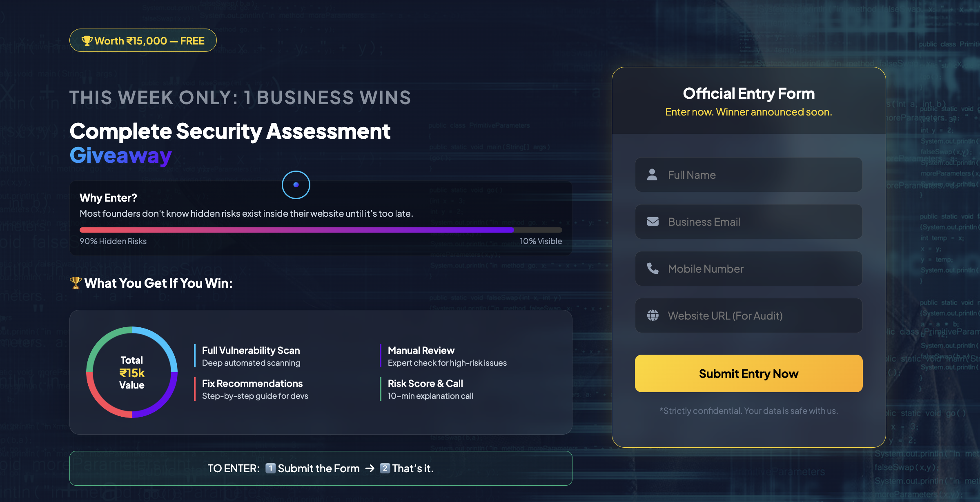Click Deep automated scanning description
The width and height of the screenshot is (980, 502).
coord(251,363)
